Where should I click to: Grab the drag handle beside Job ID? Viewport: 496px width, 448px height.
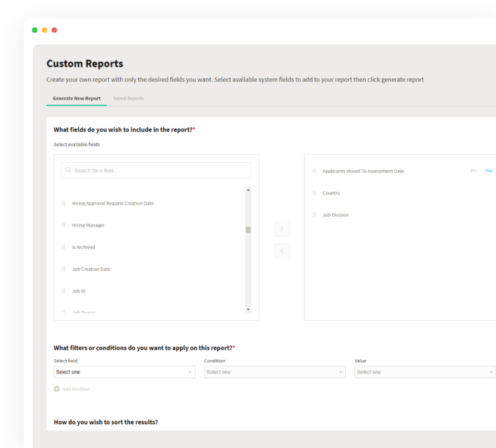(64, 291)
